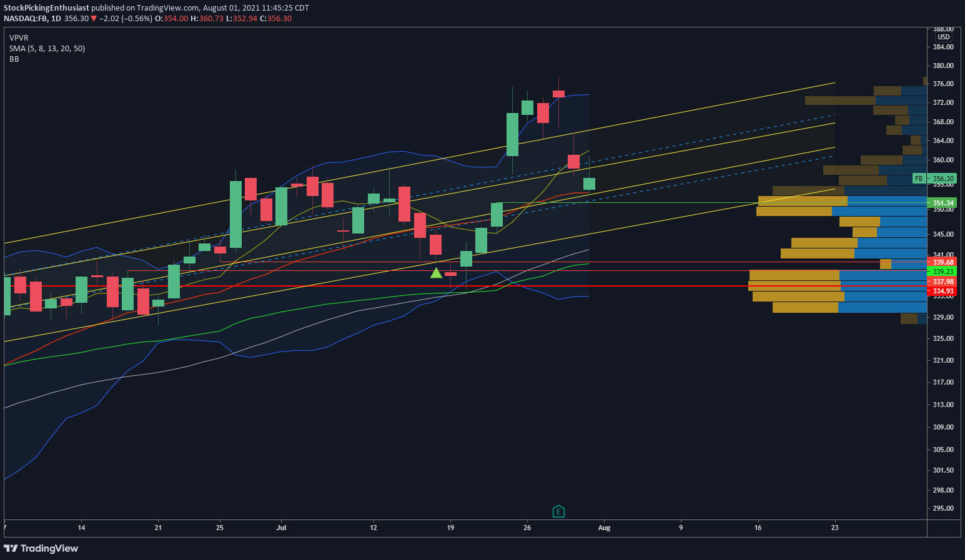Click the 305.00 price scale label
Image resolution: width=965 pixels, height=560 pixels.
(943, 449)
